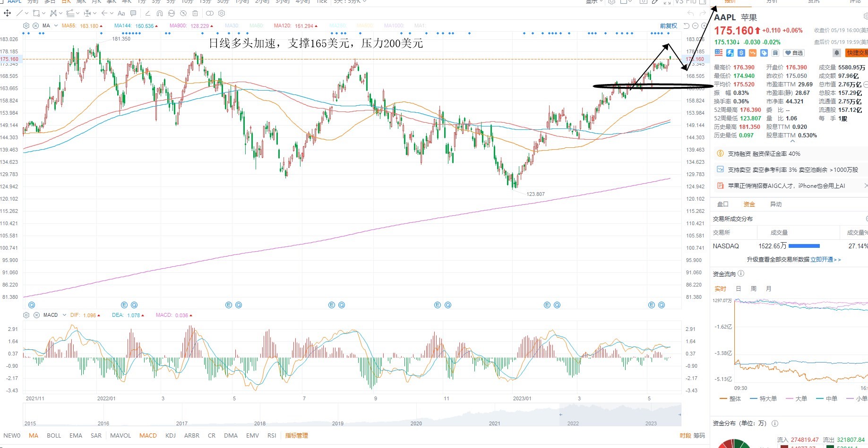Hide all drawings on chart
The width and height of the screenshot is (868, 448).
pos(183,13)
